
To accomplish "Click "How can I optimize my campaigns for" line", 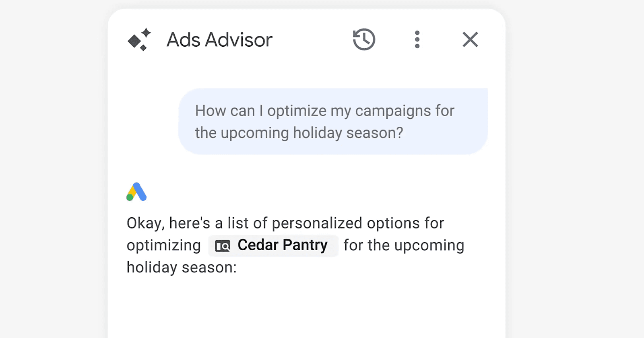I will coord(324,111).
